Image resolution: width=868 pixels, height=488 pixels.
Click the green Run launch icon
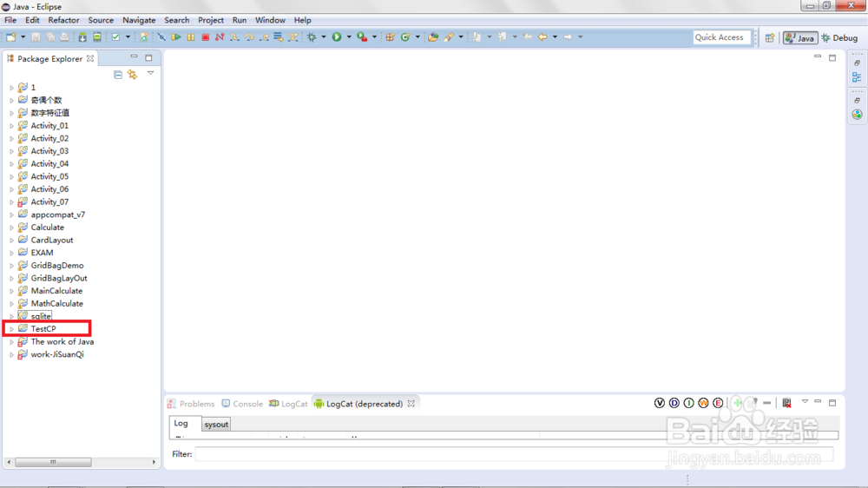[x=337, y=37]
